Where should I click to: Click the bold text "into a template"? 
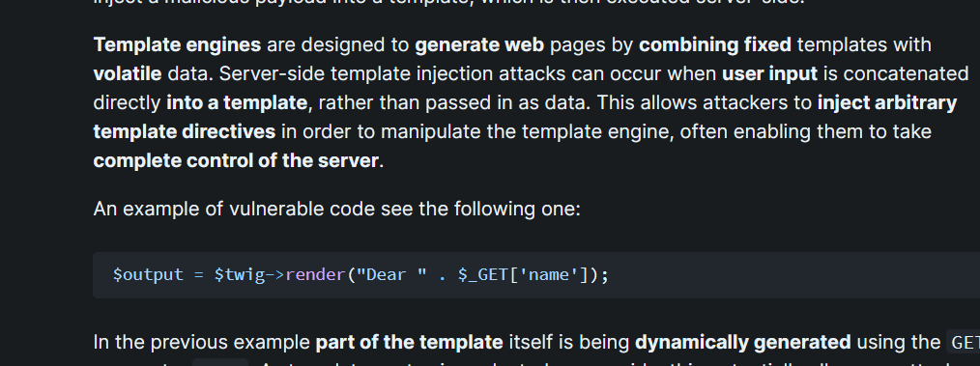237,102
